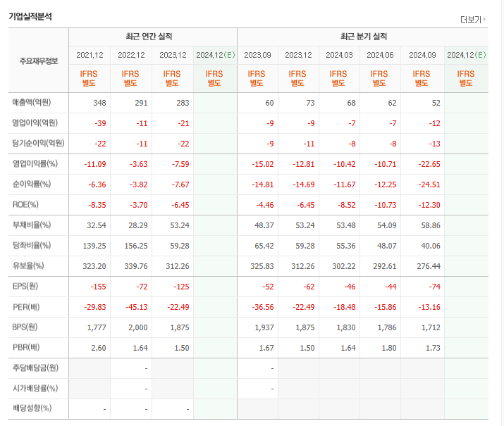Click the PER(배) row label
The image size is (504, 426).
(x=26, y=307)
